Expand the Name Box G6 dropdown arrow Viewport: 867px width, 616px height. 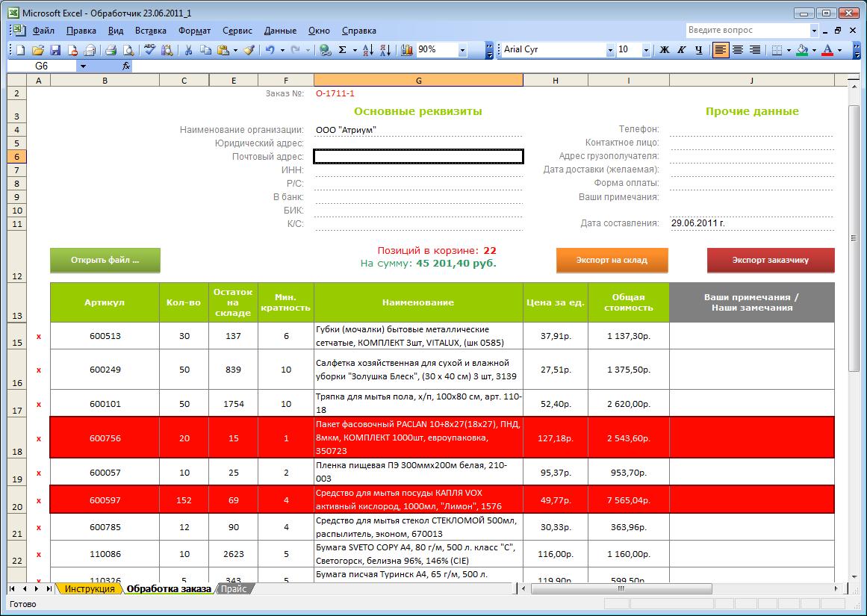pyautogui.click(x=83, y=66)
